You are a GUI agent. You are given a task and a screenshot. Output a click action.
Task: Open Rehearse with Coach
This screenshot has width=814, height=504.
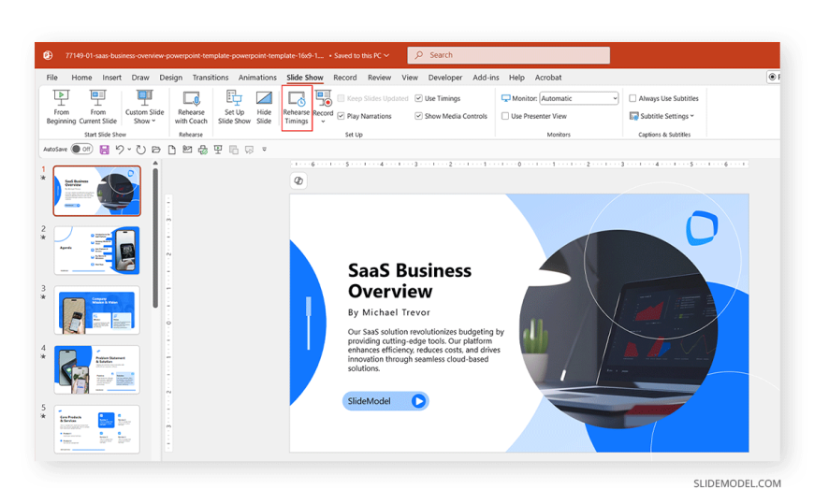pyautogui.click(x=191, y=107)
